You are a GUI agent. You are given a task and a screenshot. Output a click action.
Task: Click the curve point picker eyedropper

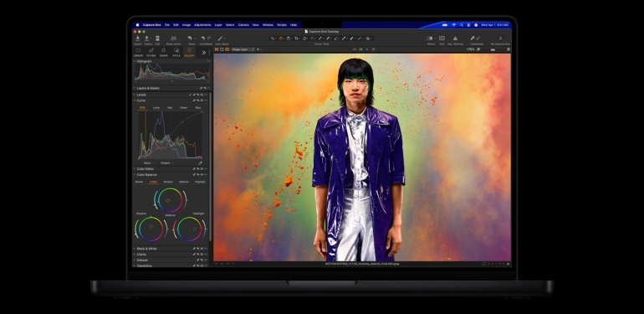click(200, 162)
